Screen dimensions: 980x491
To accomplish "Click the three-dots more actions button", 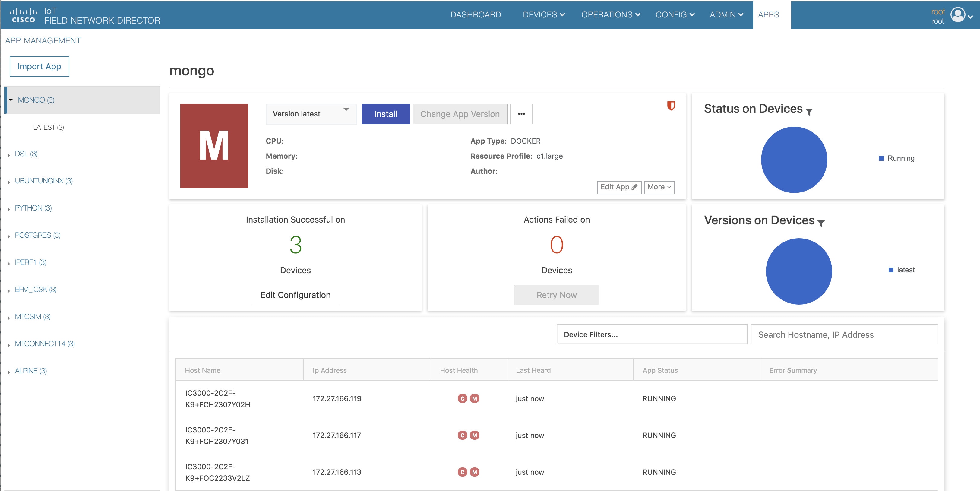I will 521,114.
